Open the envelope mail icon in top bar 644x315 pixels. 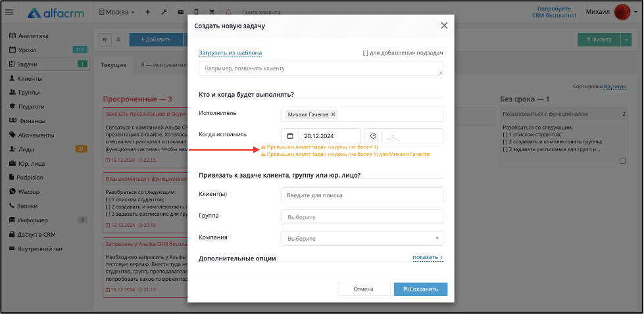(x=180, y=12)
